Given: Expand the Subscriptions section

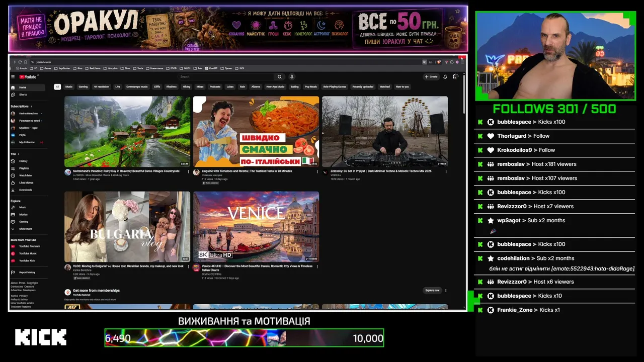Looking at the screenshot, I should click(x=22, y=106).
